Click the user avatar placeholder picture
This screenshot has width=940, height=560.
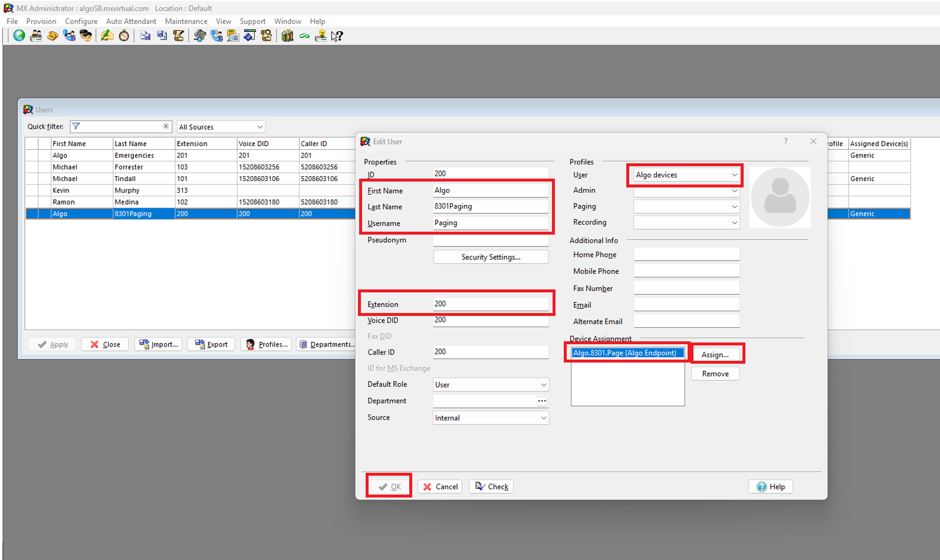click(x=780, y=197)
